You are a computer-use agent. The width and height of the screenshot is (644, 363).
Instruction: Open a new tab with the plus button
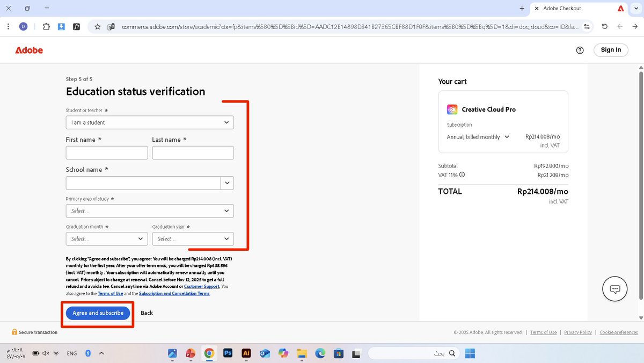(x=522, y=9)
